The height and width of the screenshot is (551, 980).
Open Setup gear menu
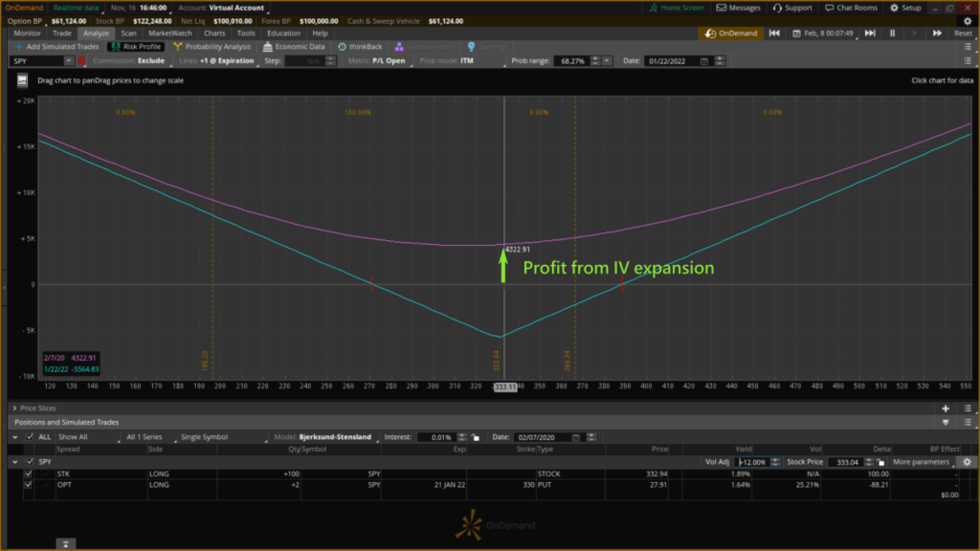905,8
